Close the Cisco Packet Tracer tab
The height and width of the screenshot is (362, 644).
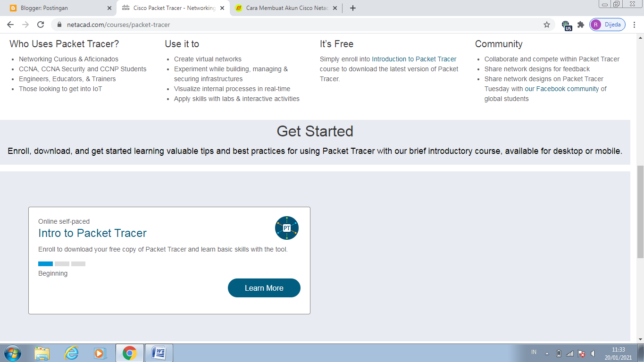click(x=222, y=8)
